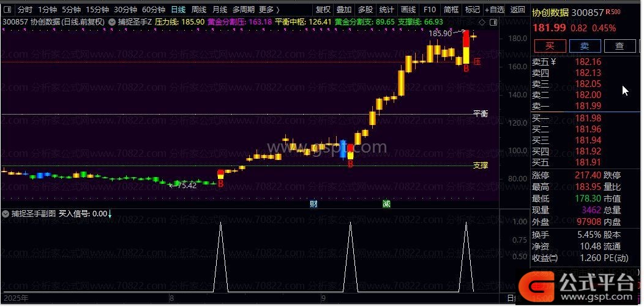
Task: Expand the 更多 period options
Action: coord(269,10)
